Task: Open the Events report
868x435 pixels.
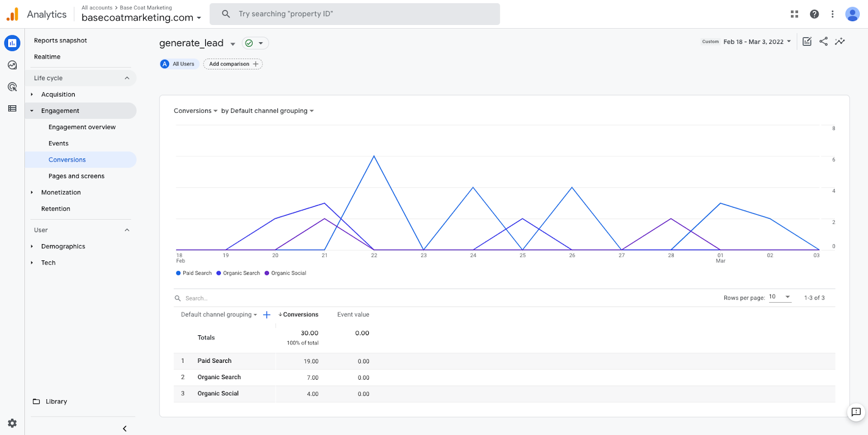Action: point(59,144)
